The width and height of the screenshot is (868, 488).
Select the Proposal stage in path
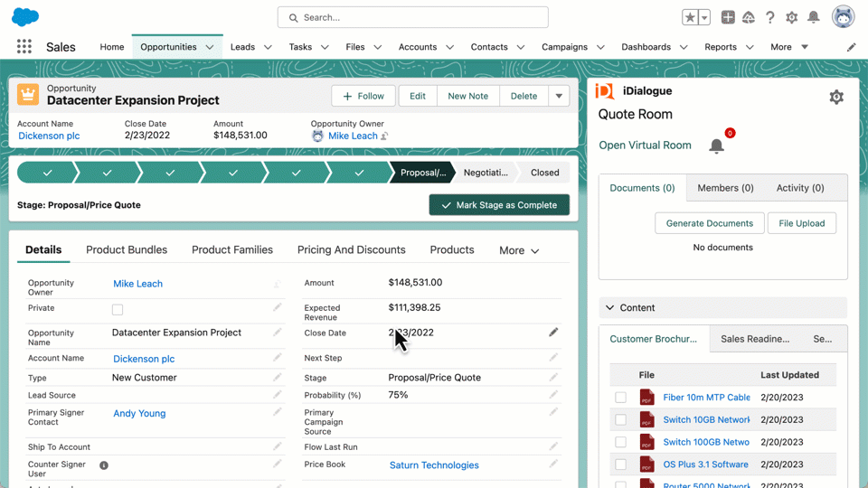pos(423,173)
